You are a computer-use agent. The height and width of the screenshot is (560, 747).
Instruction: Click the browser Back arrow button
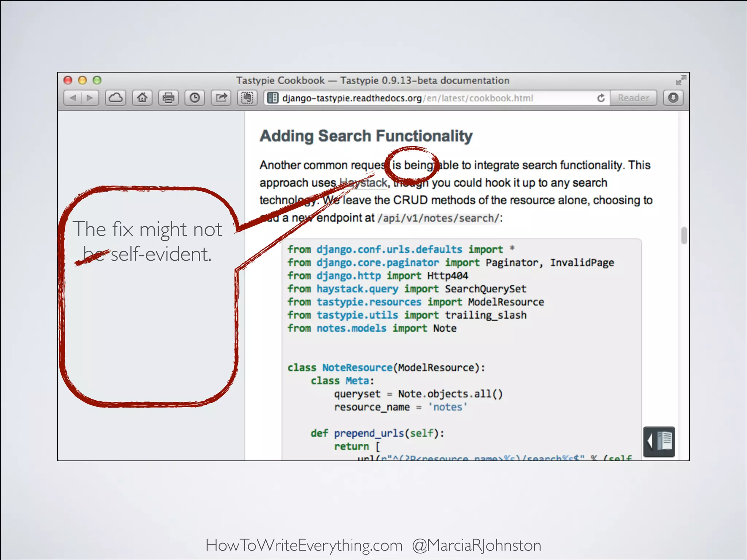point(73,98)
